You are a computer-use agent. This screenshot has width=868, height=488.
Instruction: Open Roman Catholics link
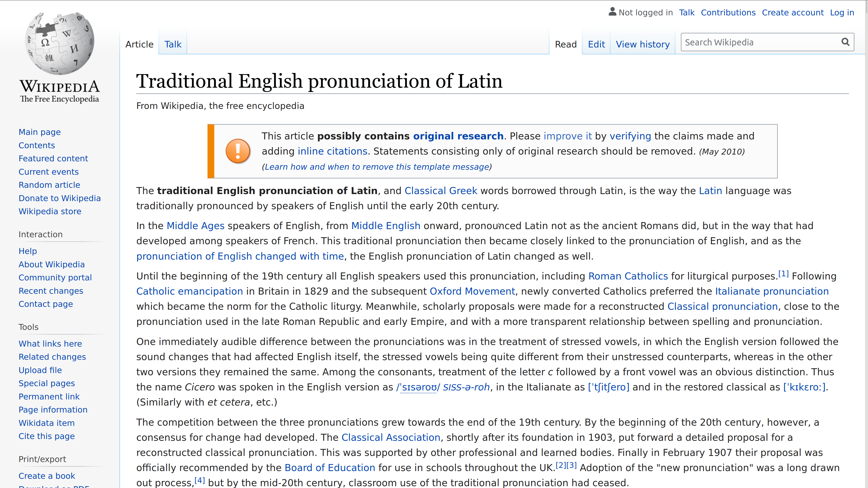pos(628,276)
